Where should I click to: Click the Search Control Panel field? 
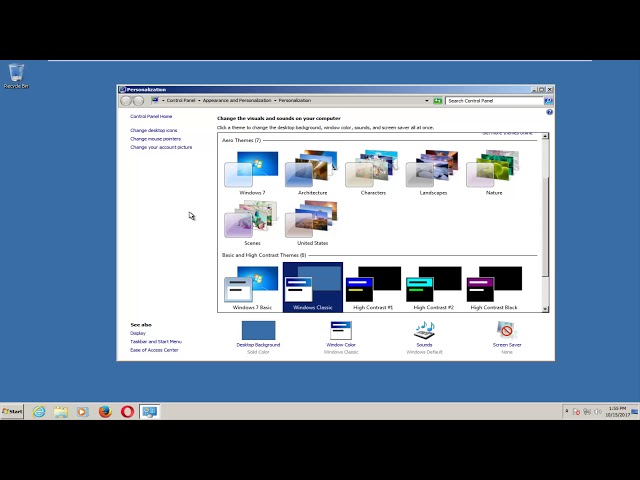(x=493, y=101)
